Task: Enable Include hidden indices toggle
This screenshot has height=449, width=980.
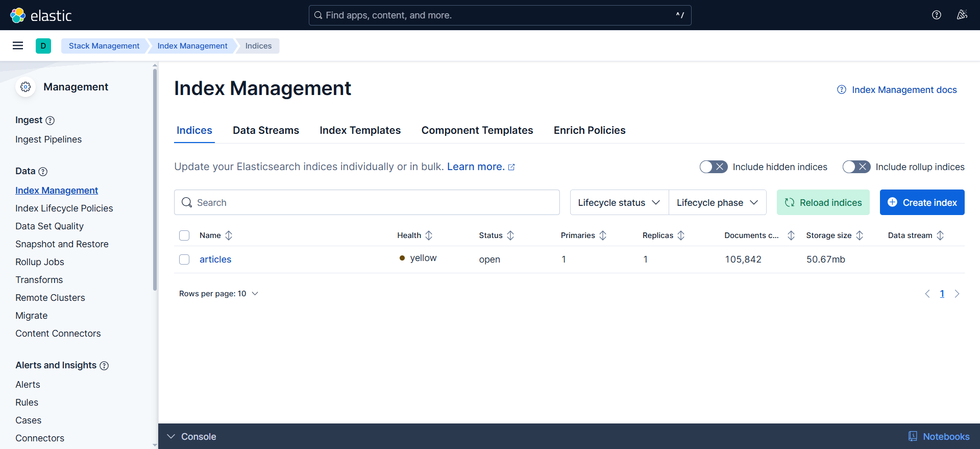Action: pyautogui.click(x=714, y=167)
